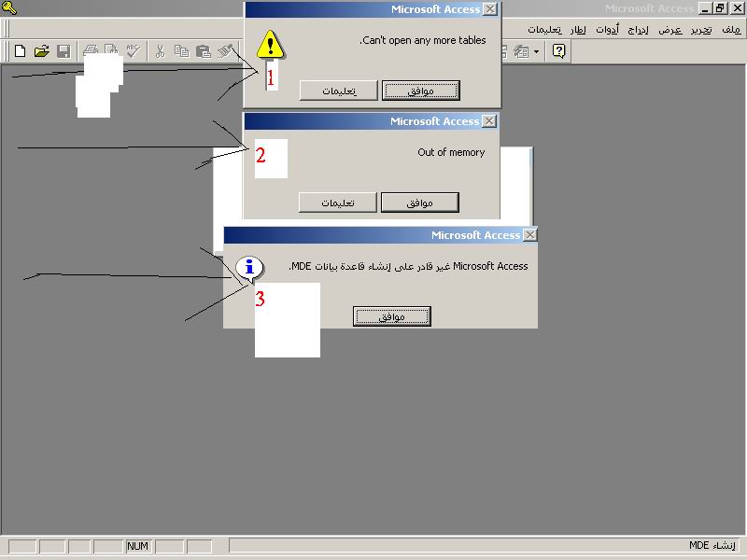Click the Copy icon in the toolbar
The height and width of the screenshot is (560, 747).
click(x=181, y=51)
